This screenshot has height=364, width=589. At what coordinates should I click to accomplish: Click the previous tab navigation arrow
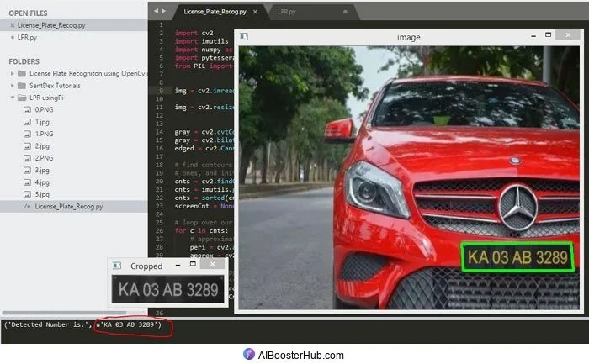point(155,12)
